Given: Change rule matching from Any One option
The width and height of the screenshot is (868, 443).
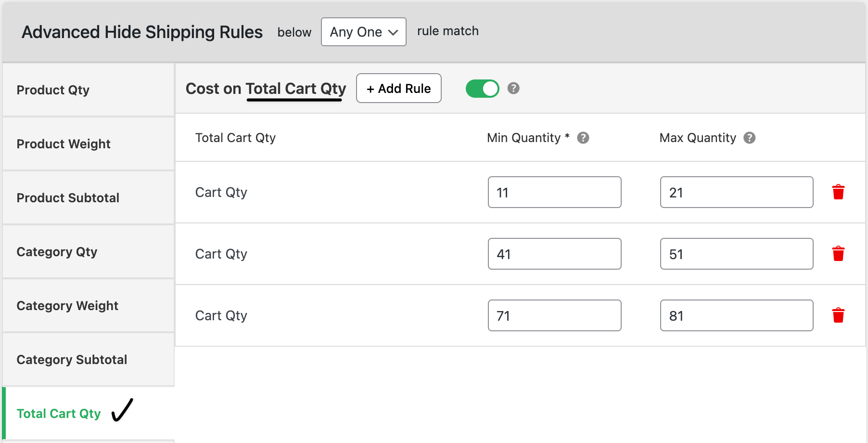Looking at the screenshot, I should (363, 32).
